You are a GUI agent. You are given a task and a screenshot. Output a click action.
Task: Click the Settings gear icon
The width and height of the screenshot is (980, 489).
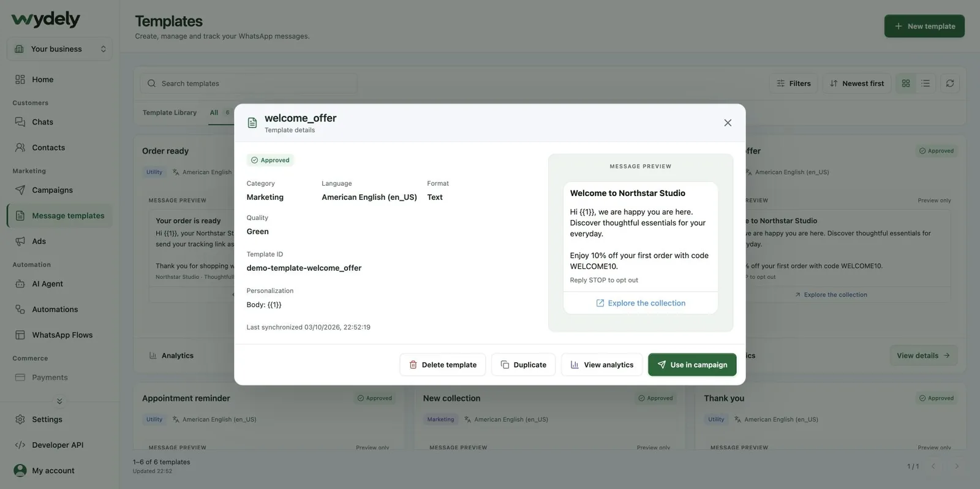tap(20, 420)
